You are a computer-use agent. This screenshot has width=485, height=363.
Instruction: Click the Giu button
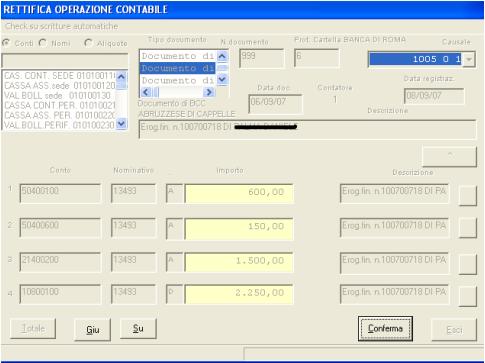(x=92, y=329)
